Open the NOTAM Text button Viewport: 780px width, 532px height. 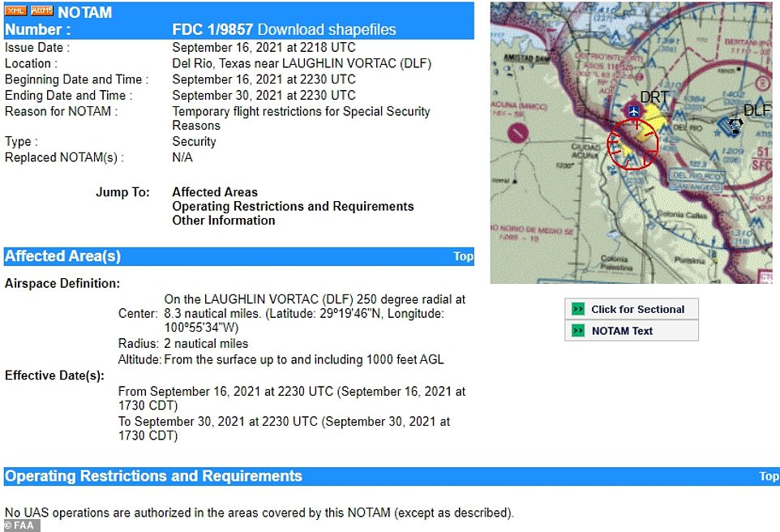pyautogui.click(x=632, y=331)
